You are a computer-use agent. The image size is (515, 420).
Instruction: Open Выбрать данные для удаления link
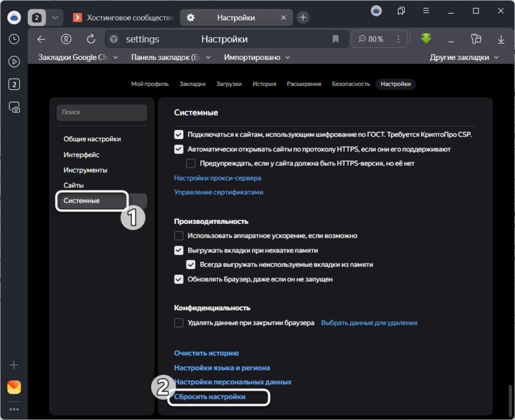[x=369, y=323]
